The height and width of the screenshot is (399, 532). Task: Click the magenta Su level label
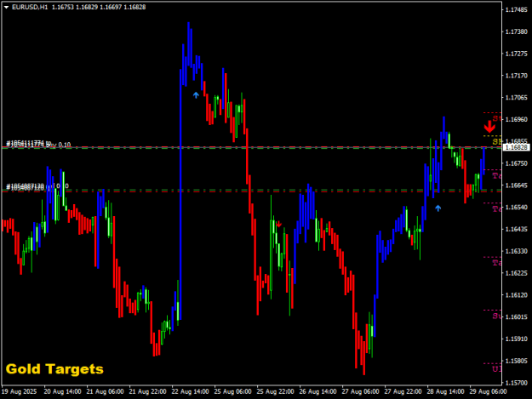tap(497, 316)
